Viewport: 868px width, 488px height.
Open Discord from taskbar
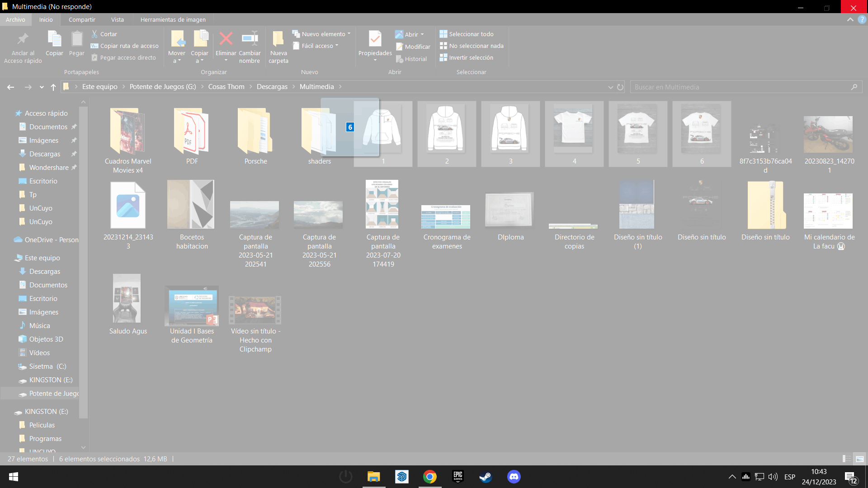pyautogui.click(x=514, y=477)
